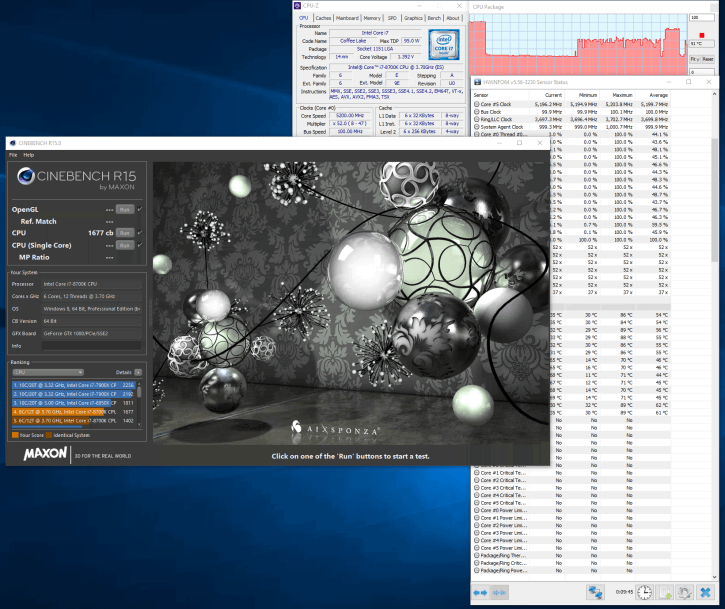Click the Info input field in Cinebench
725x609 pixels.
click(92, 346)
